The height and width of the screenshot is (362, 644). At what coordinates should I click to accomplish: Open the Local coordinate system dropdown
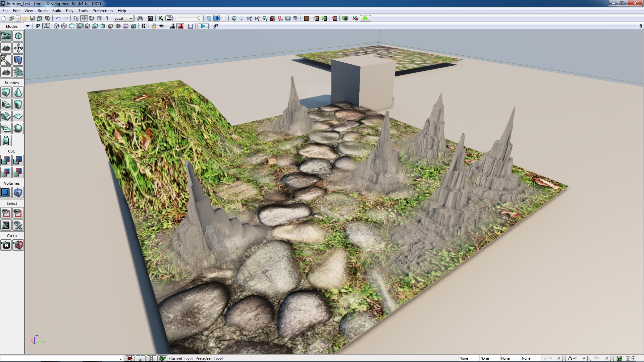tap(123, 18)
